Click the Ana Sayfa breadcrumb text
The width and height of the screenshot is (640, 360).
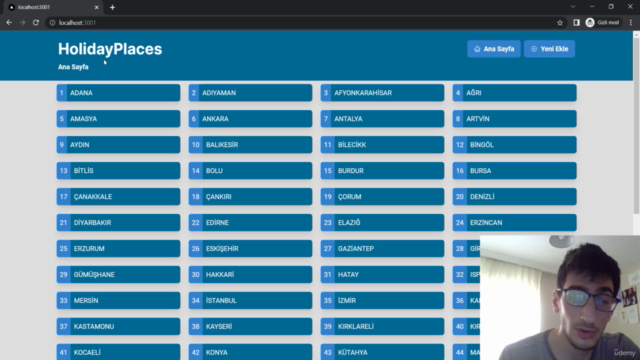click(x=73, y=67)
